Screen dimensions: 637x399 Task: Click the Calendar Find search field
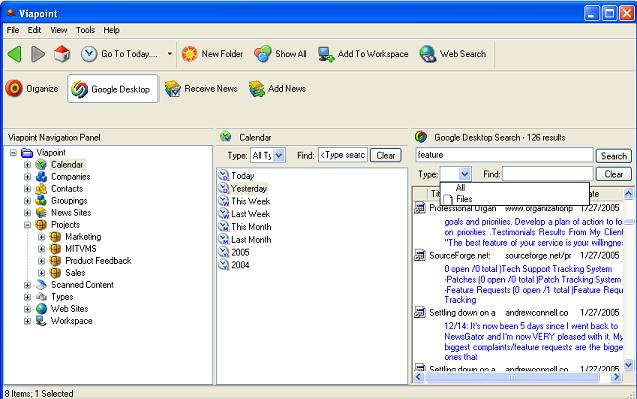coord(343,155)
